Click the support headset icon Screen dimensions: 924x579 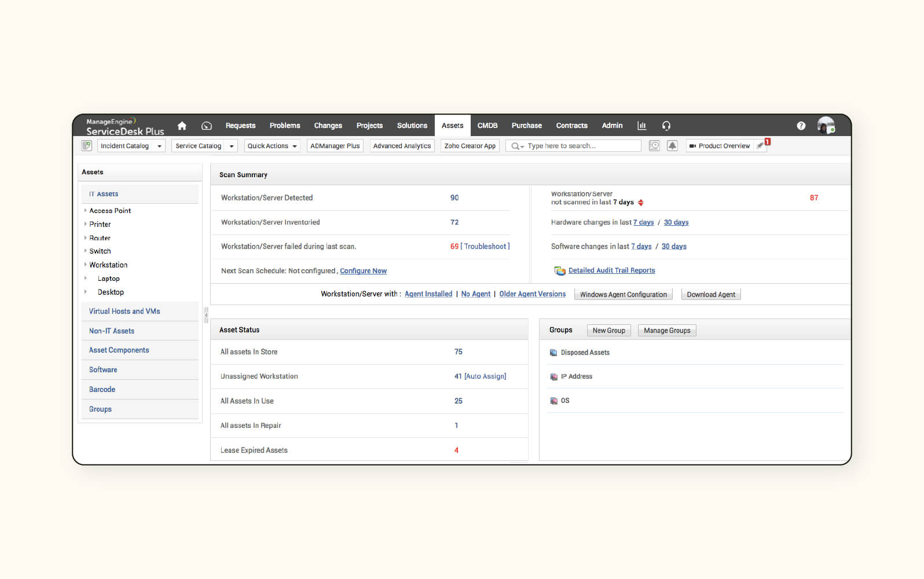click(x=666, y=126)
